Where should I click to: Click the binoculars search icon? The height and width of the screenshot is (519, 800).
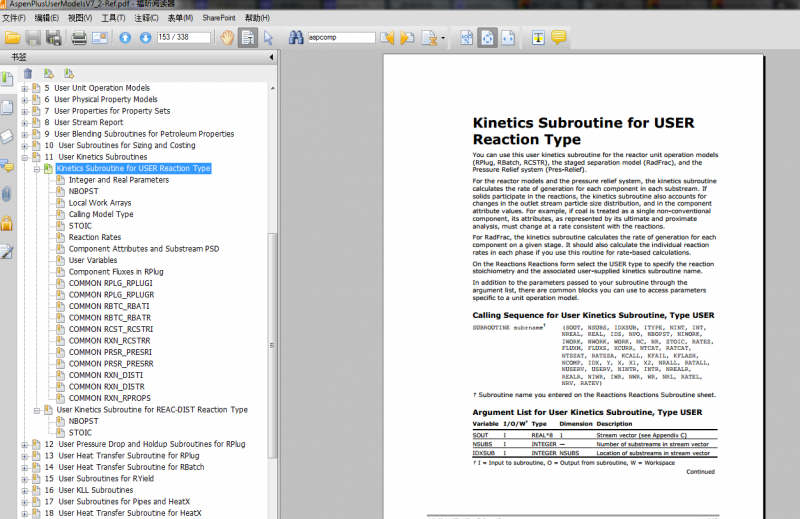click(x=296, y=37)
